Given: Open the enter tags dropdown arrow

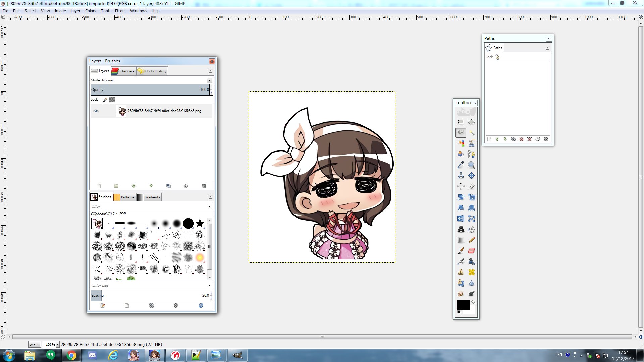Looking at the screenshot, I should click(x=209, y=285).
